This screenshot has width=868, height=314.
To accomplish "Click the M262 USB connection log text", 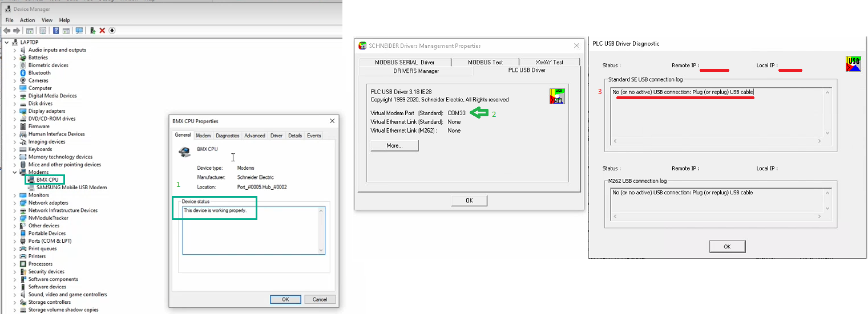I will tap(683, 193).
